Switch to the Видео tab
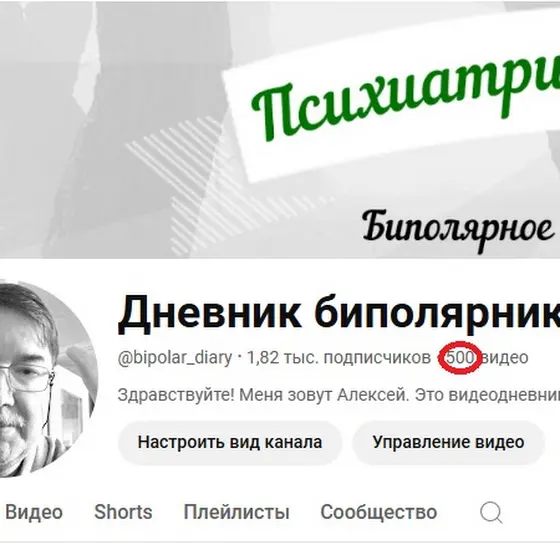Viewport: 560px width, 560px height. (34, 512)
